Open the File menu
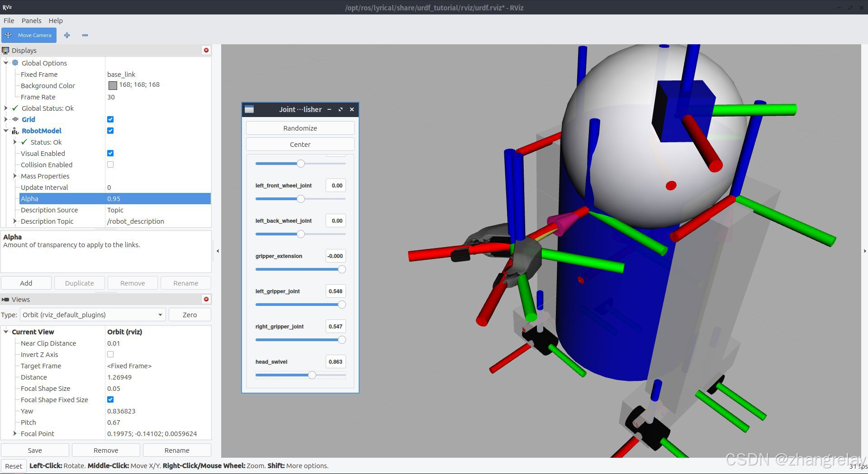The image size is (868, 474). [9, 20]
